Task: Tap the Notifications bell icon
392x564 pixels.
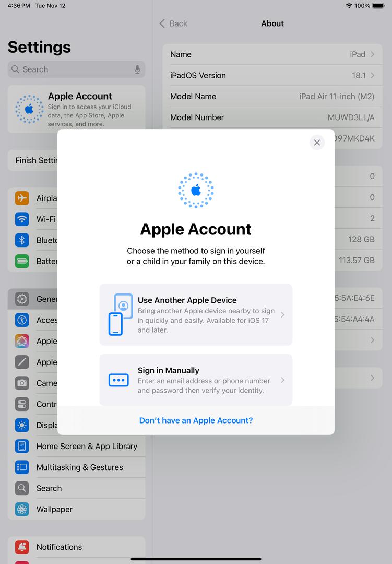Action: tap(22, 547)
